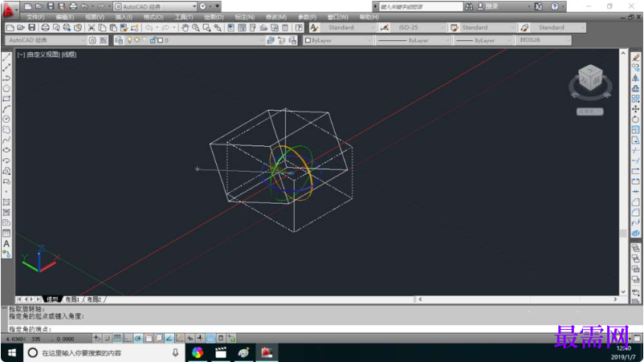Select the Erase tool in modify toolbar

(635, 57)
